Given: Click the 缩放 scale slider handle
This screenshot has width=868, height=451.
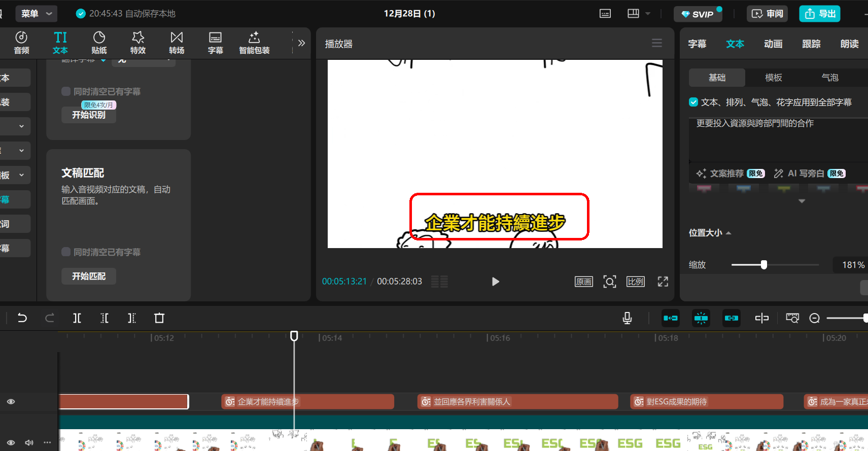Looking at the screenshot, I should pyautogui.click(x=764, y=265).
